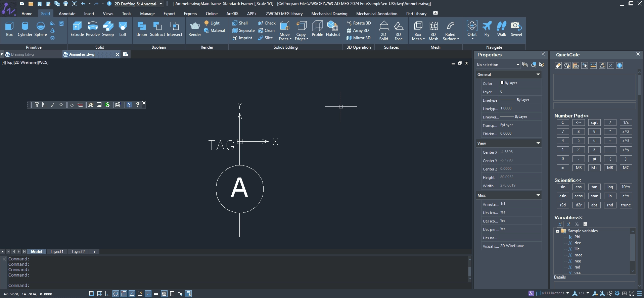Toggle polar tracking in status bar
Viewport: 644px width, 298px height.
coord(116,294)
